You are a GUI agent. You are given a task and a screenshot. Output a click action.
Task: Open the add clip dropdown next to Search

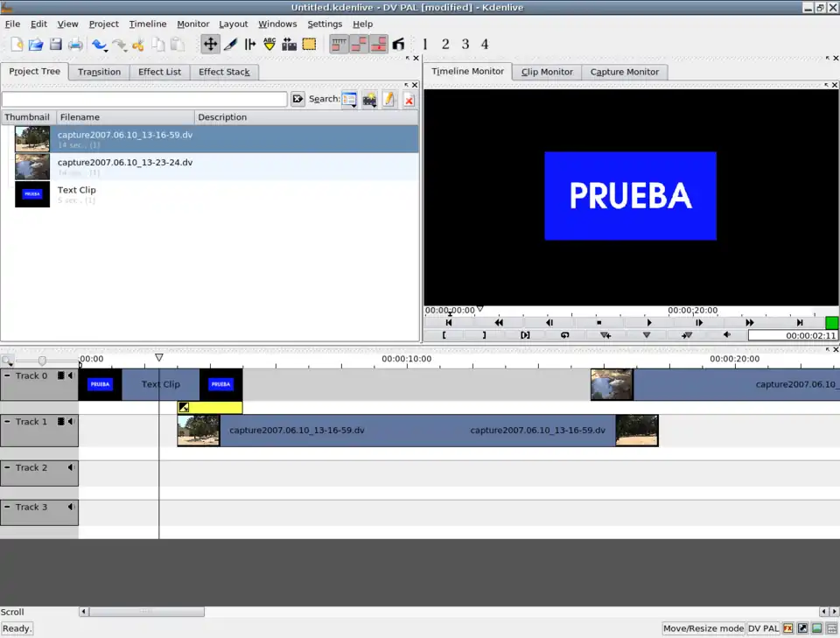[348, 99]
